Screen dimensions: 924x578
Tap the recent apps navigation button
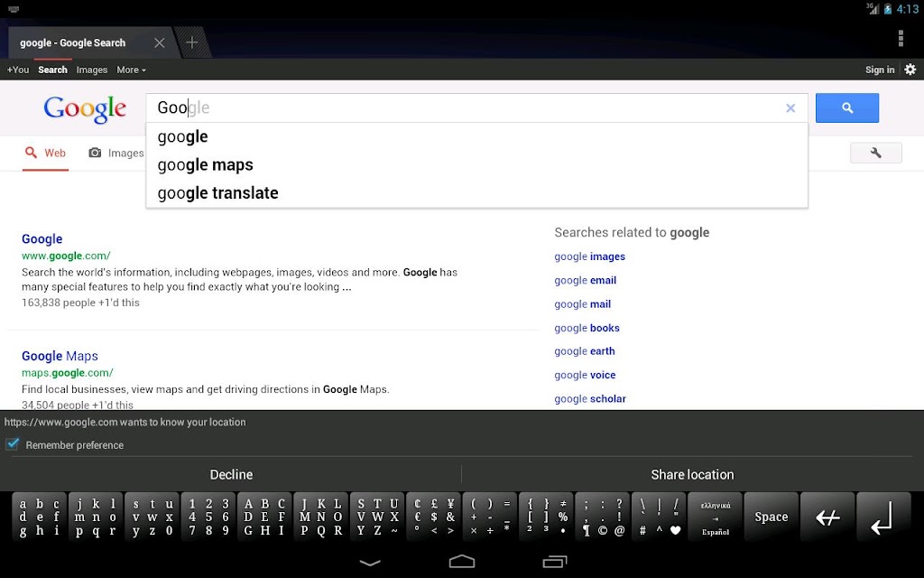click(x=554, y=562)
